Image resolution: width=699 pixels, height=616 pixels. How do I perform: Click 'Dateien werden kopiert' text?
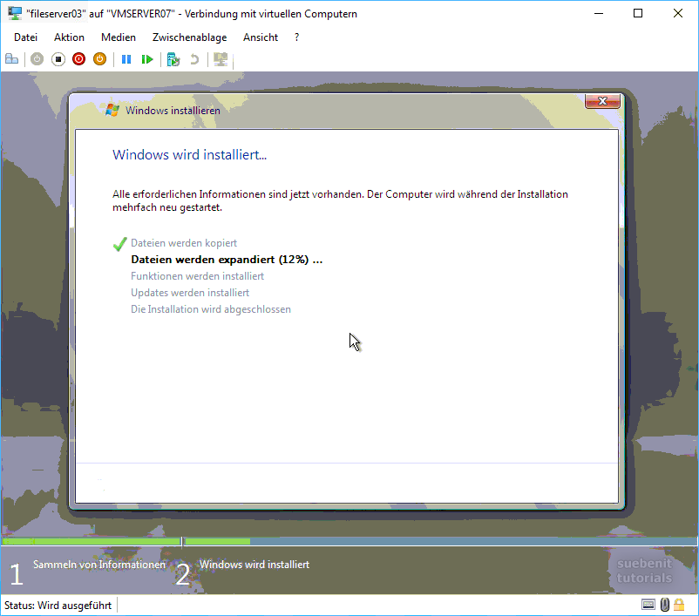184,243
